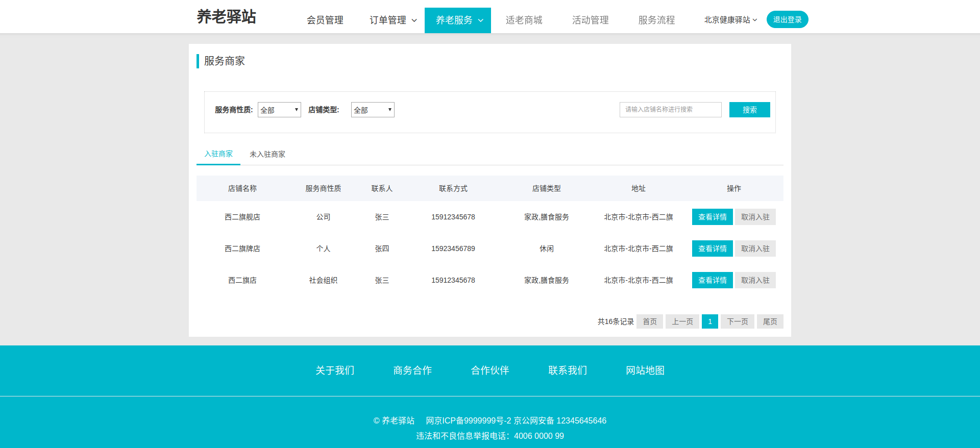
Task: Go to 下一页 in pagination
Action: (737, 321)
